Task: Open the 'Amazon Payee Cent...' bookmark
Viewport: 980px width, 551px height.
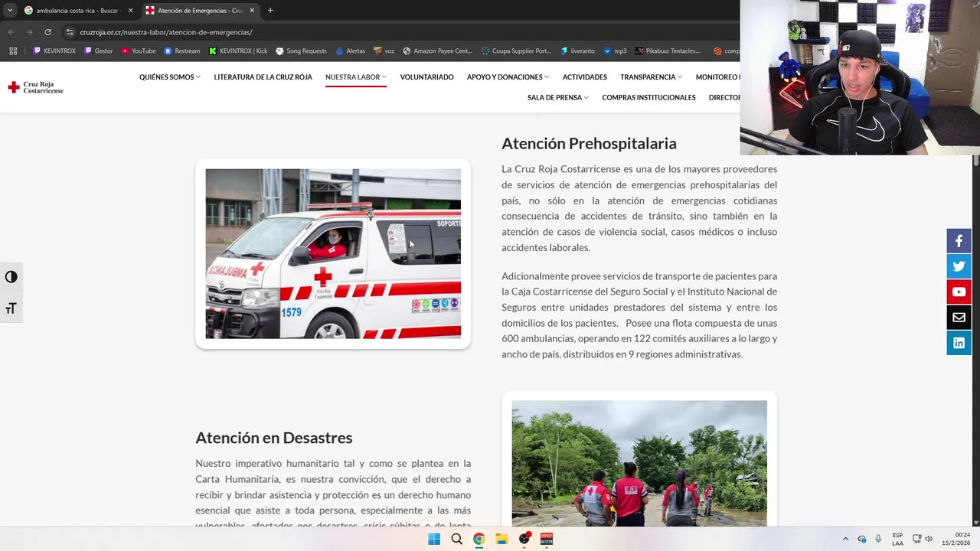Action: pos(438,51)
